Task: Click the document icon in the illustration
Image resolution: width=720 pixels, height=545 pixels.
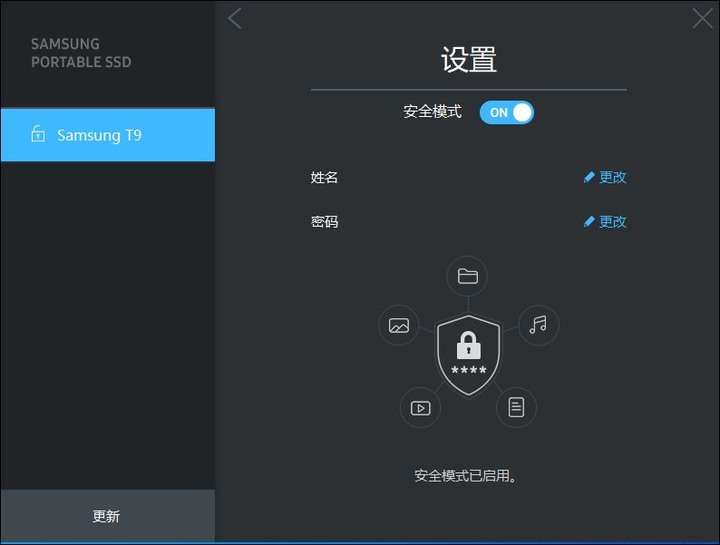Action: (516, 407)
